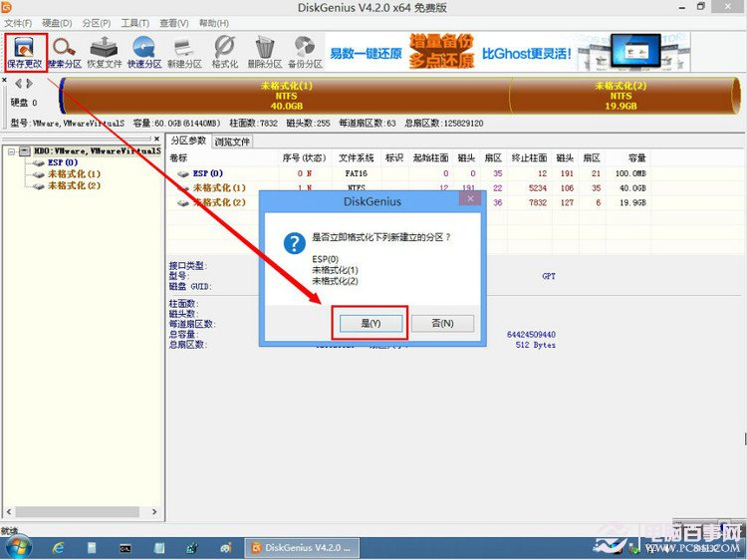Click the 保存更改 (save changes) toolbar icon
This screenshot has width=747, height=560.
pos(25,53)
